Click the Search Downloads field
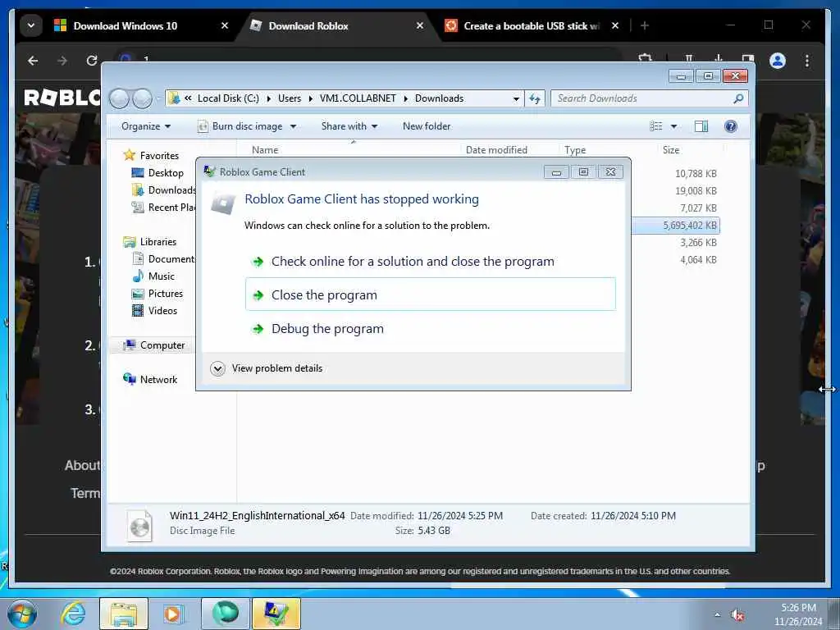The height and width of the screenshot is (630, 840). 642,98
